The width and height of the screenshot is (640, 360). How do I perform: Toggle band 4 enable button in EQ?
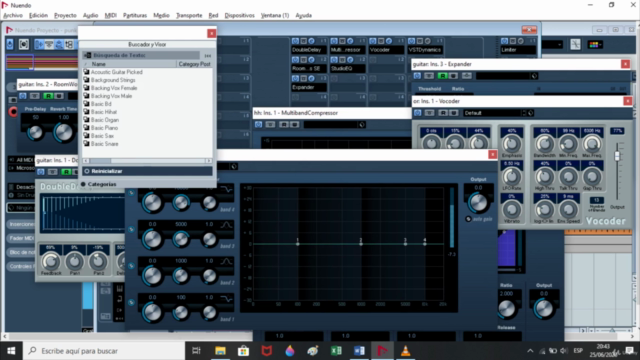pyautogui.click(x=131, y=193)
